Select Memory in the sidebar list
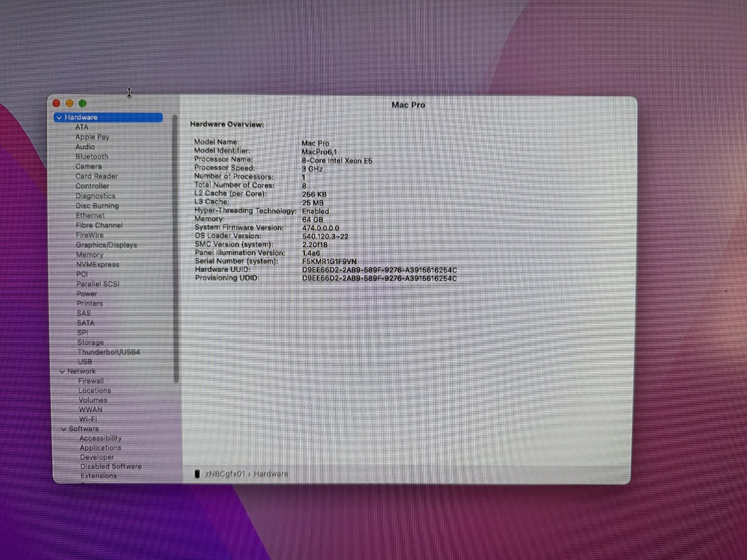 90,255
